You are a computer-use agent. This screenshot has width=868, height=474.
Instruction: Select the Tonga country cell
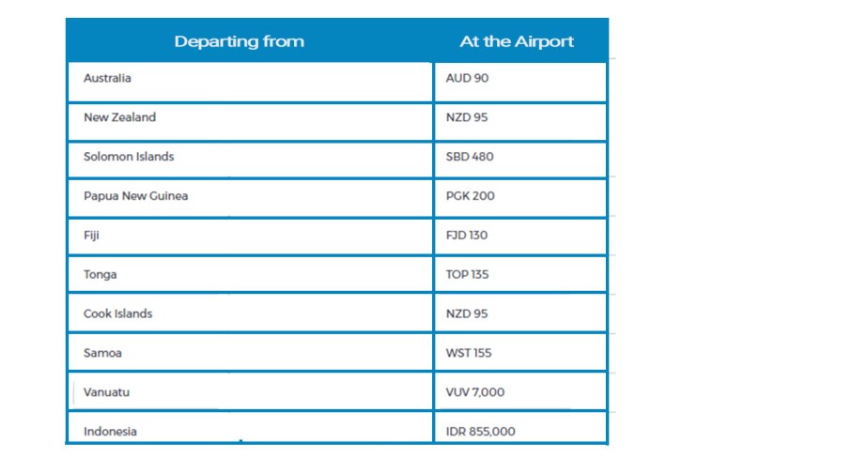click(x=250, y=275)
